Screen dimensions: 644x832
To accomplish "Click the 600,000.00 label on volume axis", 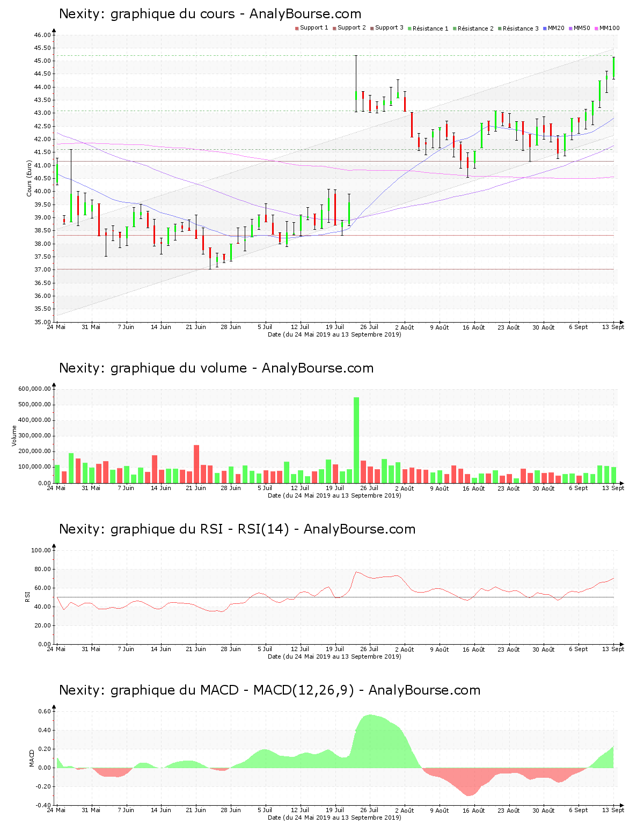I will click(34, 389).
